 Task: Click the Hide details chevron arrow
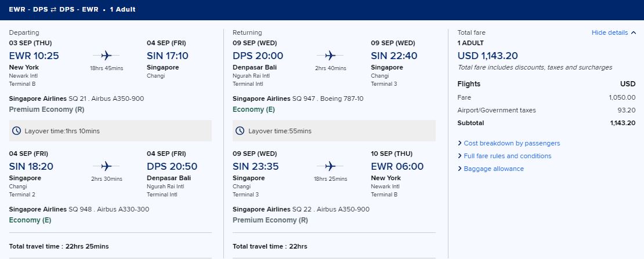point(633,32)
